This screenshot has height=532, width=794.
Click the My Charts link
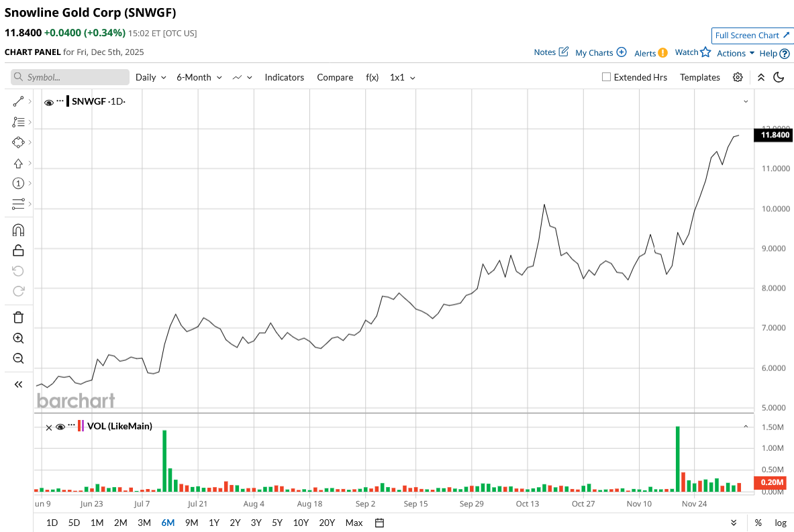pos(594,52)
